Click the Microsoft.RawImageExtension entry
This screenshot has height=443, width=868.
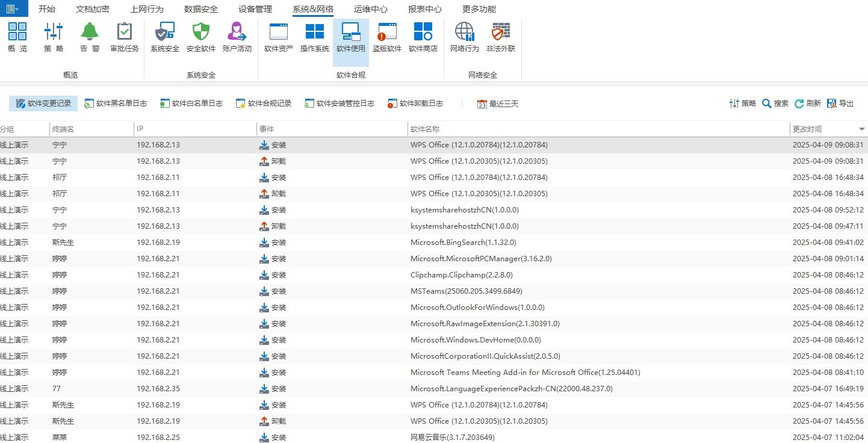coord(485,324)
